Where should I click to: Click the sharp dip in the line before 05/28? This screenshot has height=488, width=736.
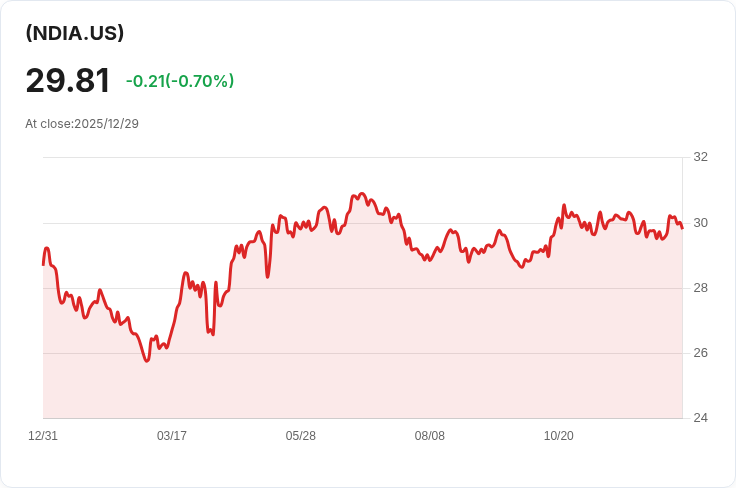[268, 277]
